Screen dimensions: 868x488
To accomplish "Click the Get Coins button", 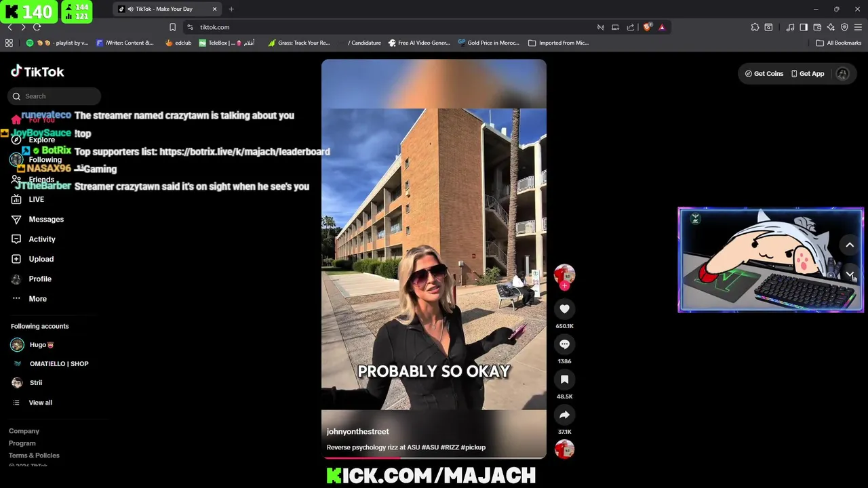I will pyautogui.click(x=764, y=73).
